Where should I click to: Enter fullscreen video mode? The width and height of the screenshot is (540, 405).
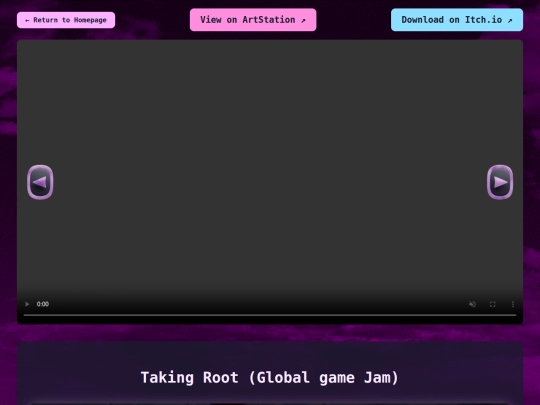(x=492, y=304)
